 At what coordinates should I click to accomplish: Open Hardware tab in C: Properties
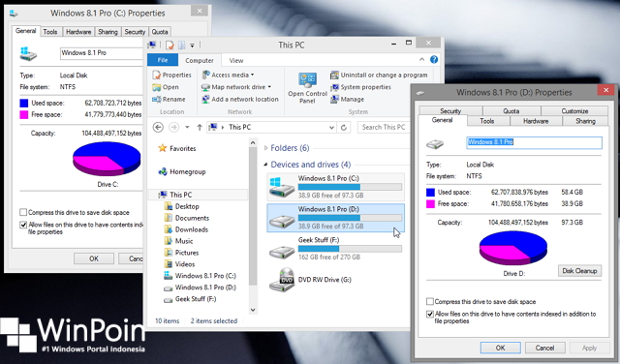(78, 32)
